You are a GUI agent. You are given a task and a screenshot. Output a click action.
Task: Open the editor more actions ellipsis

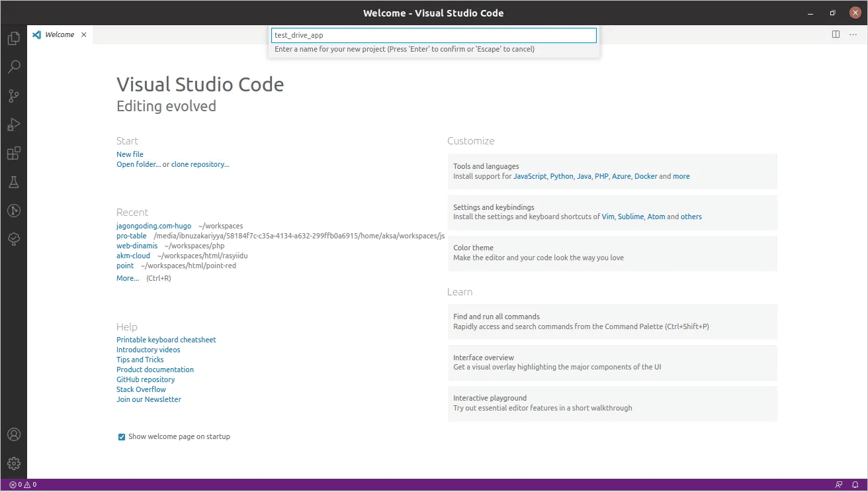(853, 34)
